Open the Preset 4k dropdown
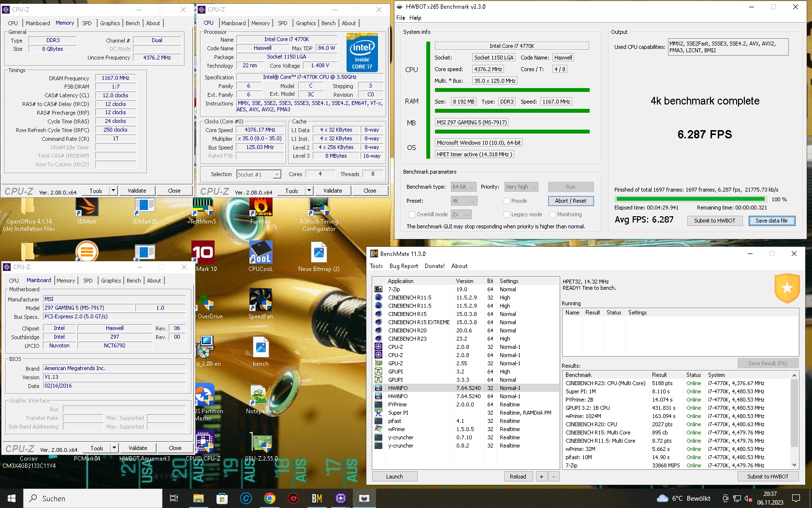 point(464,201)
